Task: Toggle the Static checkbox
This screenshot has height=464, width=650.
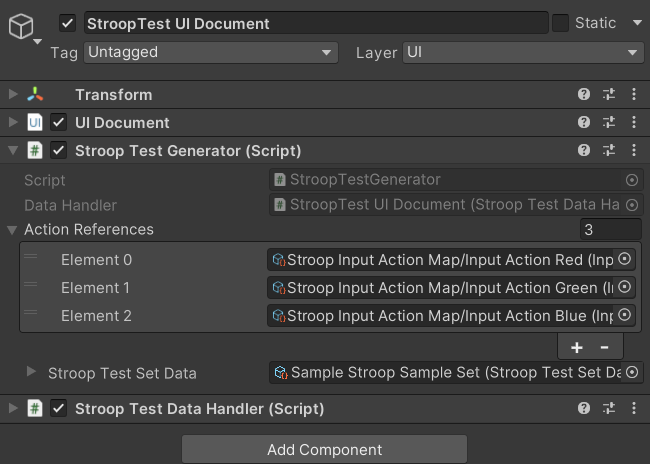Action: pyautogui.click(x=560, y=23)
